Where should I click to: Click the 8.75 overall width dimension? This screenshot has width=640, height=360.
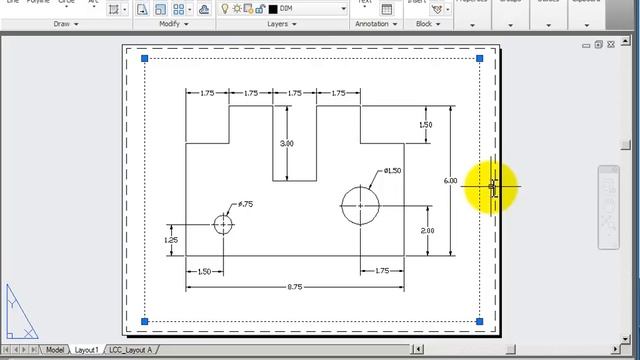(x=295, y=287)
